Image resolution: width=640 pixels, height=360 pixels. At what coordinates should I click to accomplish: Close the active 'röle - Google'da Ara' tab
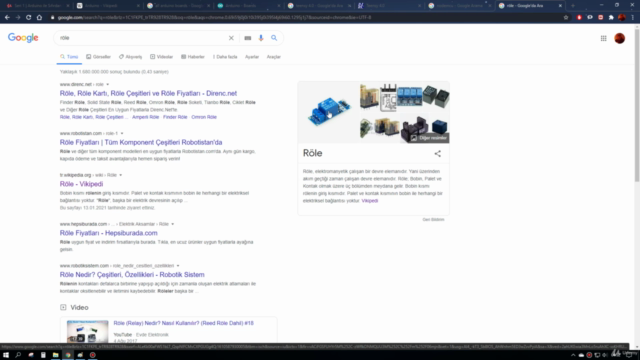pos(560,6)
